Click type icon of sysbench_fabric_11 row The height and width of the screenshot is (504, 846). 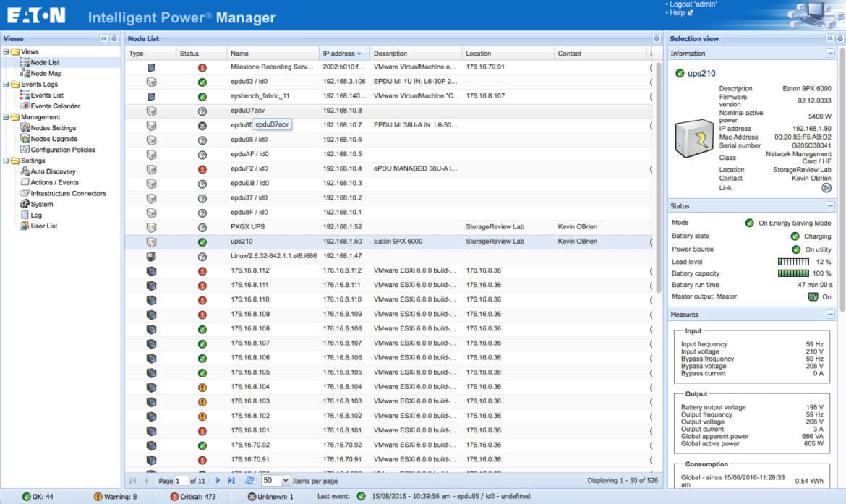[152, 97]
